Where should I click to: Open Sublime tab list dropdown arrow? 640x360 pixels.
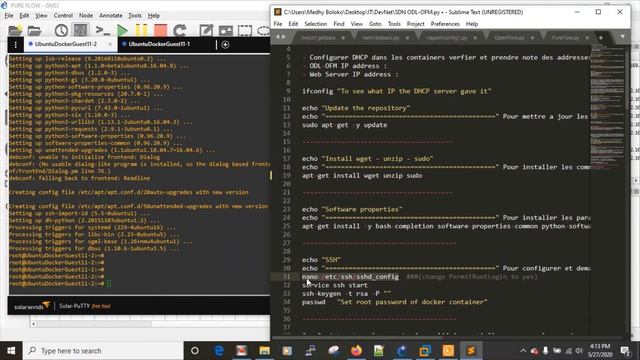coord(622,37)
